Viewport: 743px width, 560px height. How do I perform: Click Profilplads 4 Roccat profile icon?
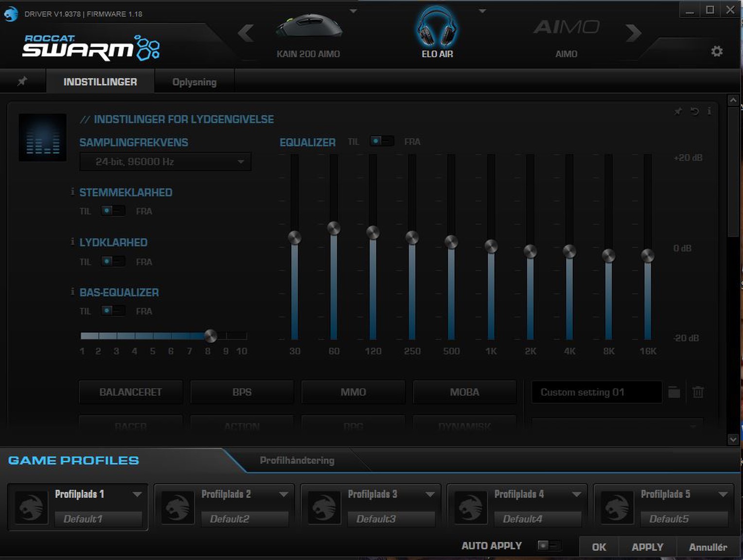pos(470,507)
